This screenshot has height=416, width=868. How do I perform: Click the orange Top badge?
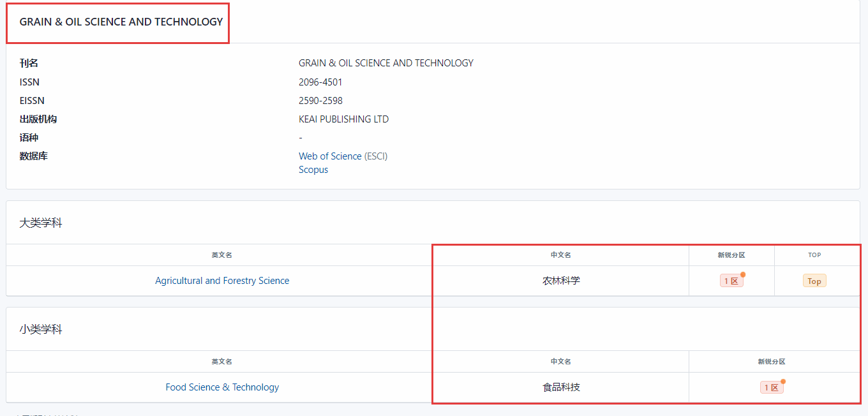click(x=814, y=281)
